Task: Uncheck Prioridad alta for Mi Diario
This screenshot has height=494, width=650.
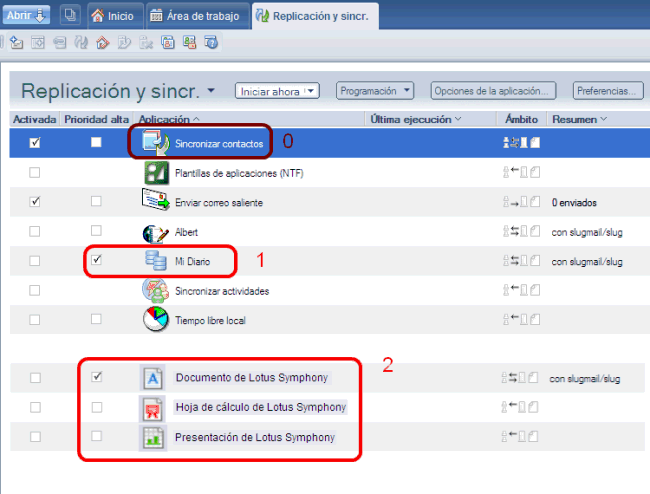Action: pyautogui.click(x=96, y=260)
